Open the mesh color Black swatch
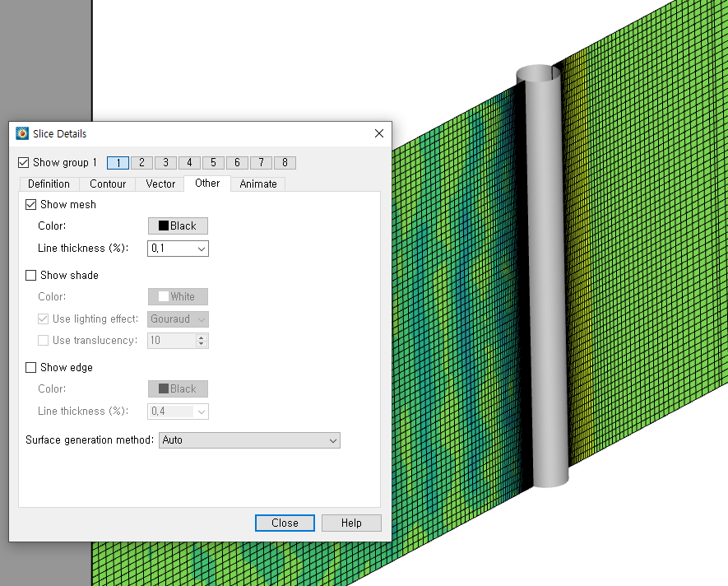The height and width of the screenshot is (586, 728). [x=178, y=226]
